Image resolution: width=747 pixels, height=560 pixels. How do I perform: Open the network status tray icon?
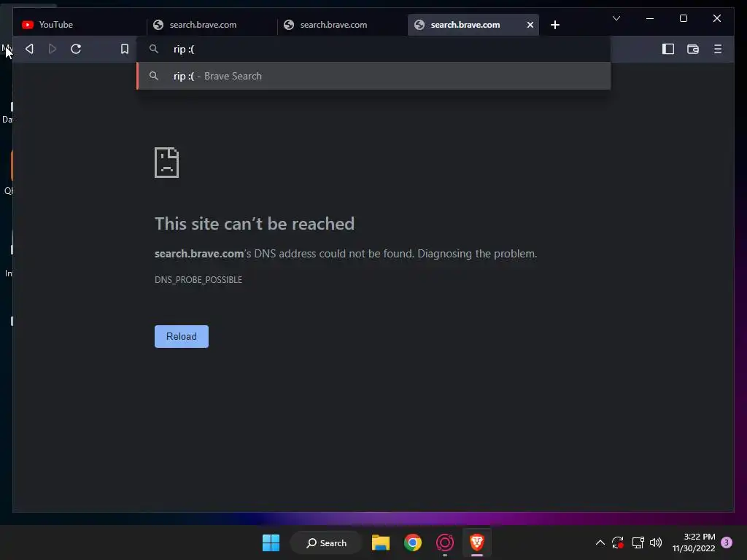[x=638, y=542]
